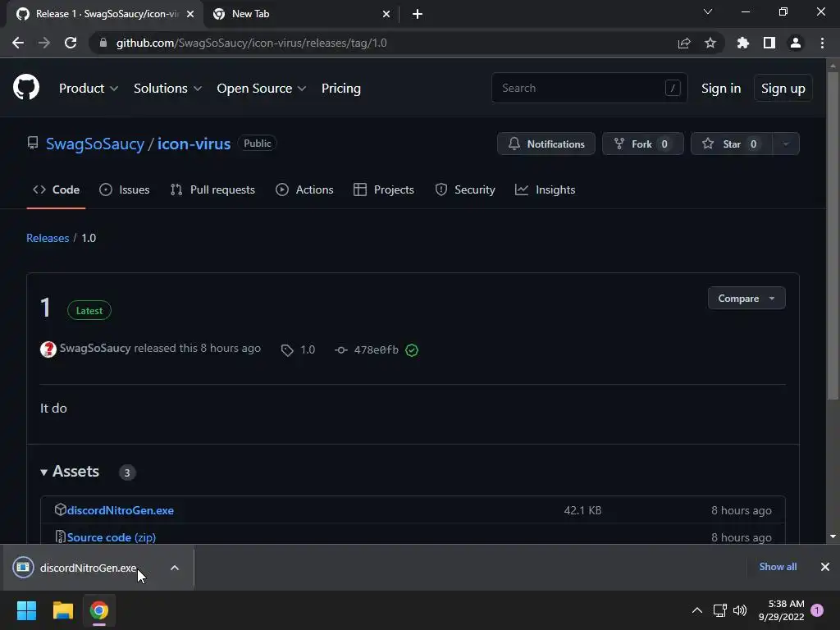Image resolution: width=840 pixels, height=630 pixels.
Task: Switch to the Projects tab
Action: pyautogui.click(x=384, y=189)
